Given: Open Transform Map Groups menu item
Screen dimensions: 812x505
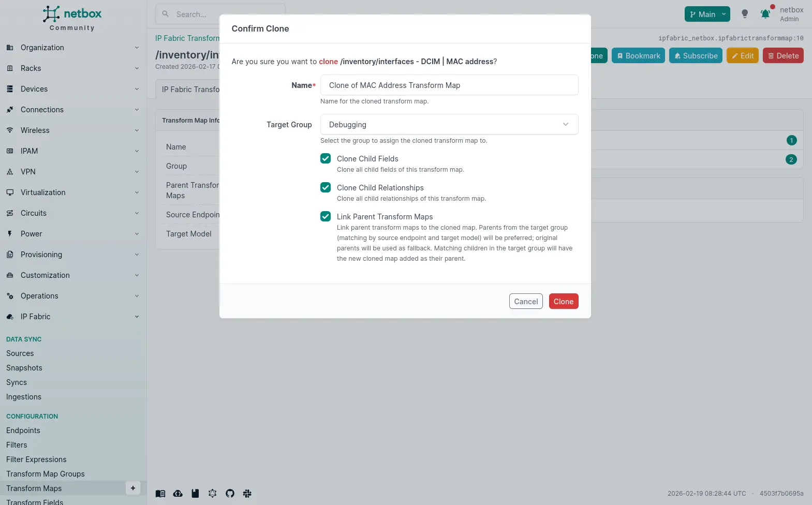Looking at the screenshot, I should coord(46,474).
